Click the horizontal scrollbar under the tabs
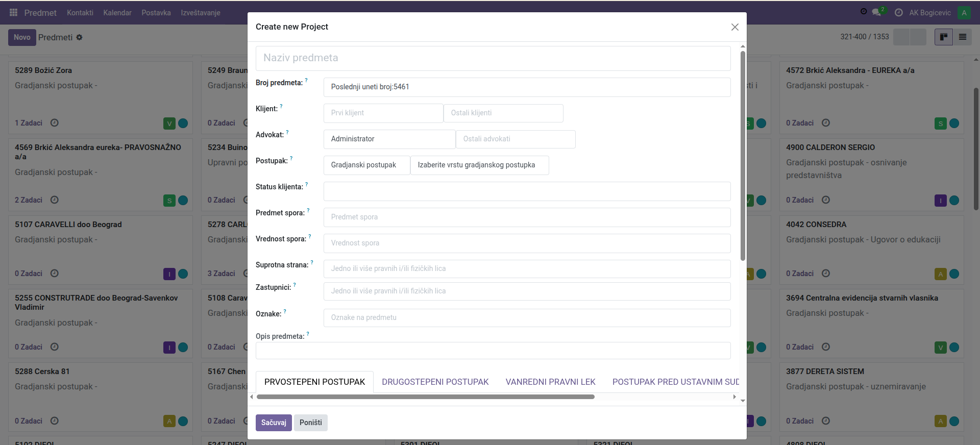 tap(425, 397)
